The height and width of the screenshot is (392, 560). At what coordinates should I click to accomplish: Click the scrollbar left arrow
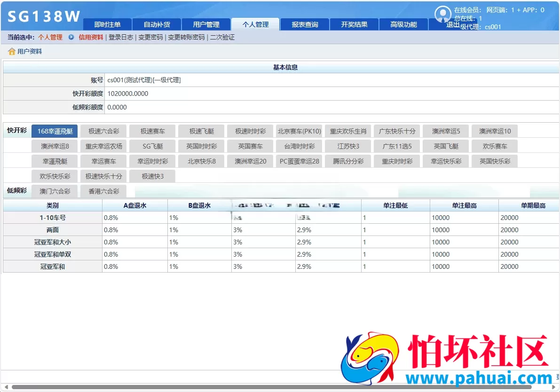[x=6, y=387]
